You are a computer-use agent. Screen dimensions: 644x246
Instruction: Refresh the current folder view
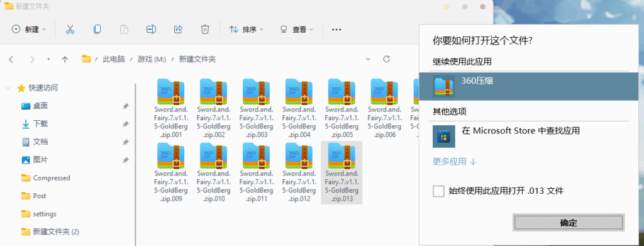pyautogui.click(x=386, y=59)
